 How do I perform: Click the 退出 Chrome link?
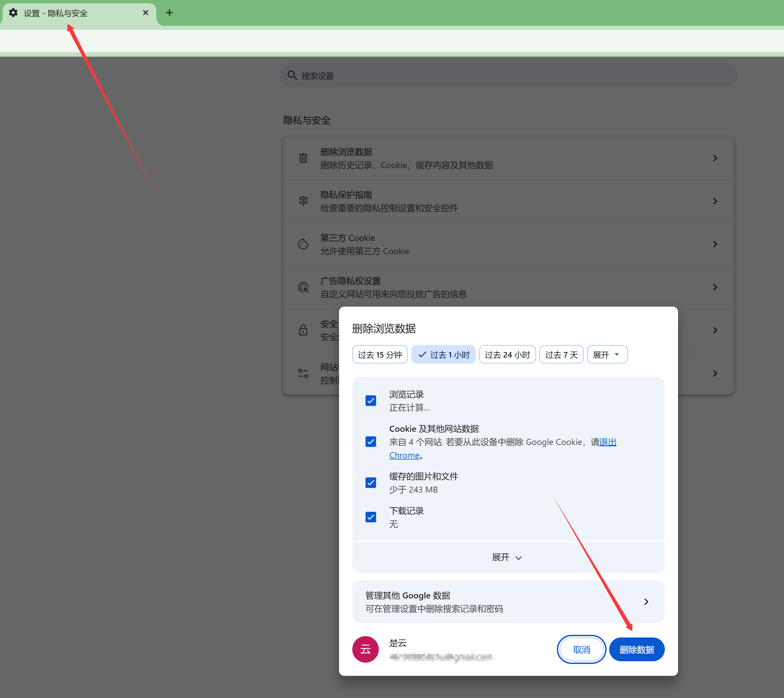[608, 442]
